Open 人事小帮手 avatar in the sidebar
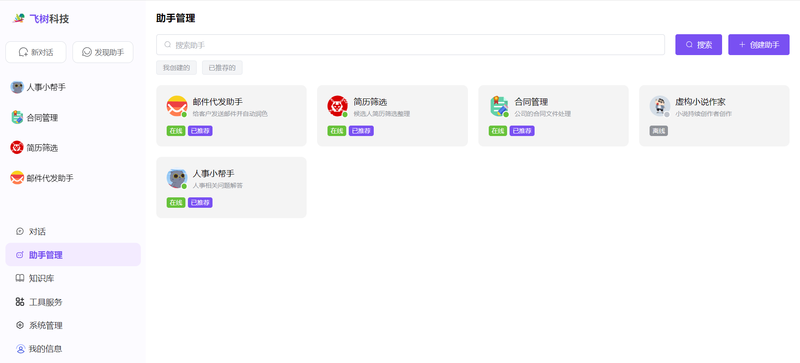The height and width of the screenshot is (363, 800). [17, 87]
